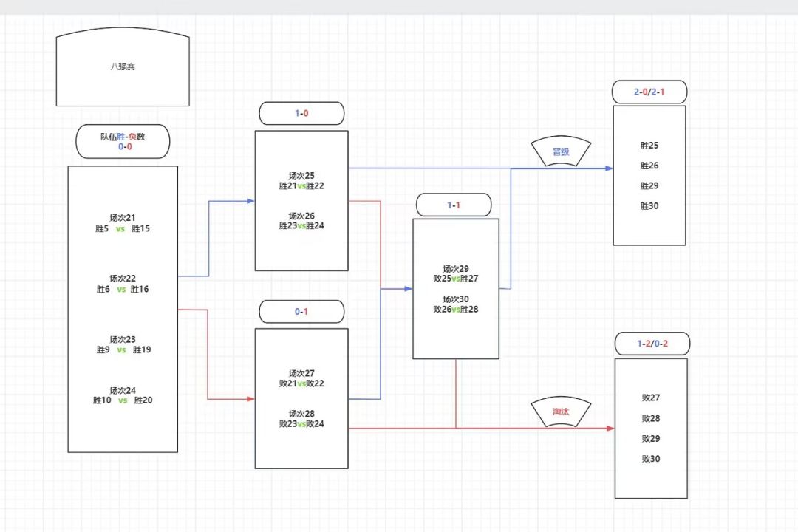Click 胜10 vs 胜20 matchup text
This screenshot has width=798, height=532.
tap(123, 400)
